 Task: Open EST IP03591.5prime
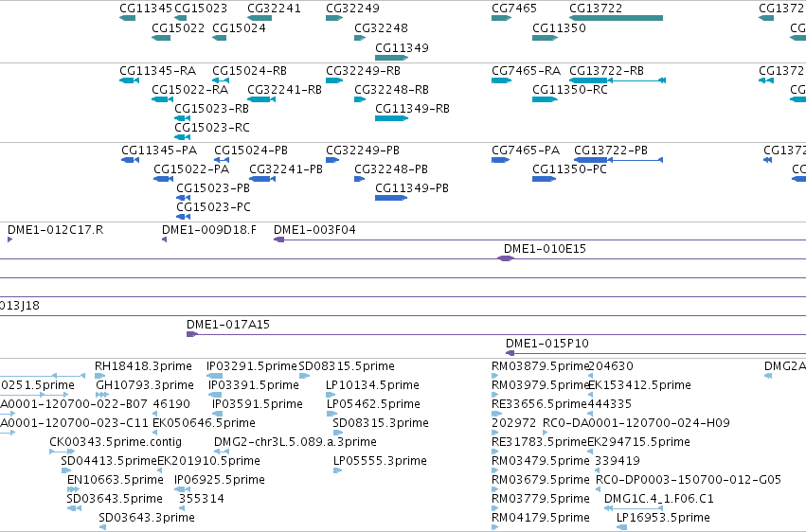(257, 404)
